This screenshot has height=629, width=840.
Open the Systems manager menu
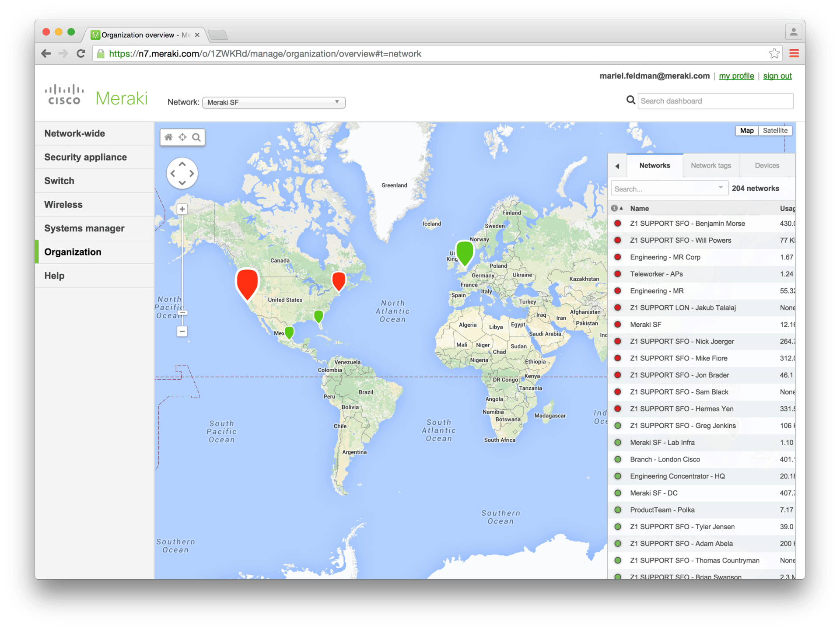[94, 228]
